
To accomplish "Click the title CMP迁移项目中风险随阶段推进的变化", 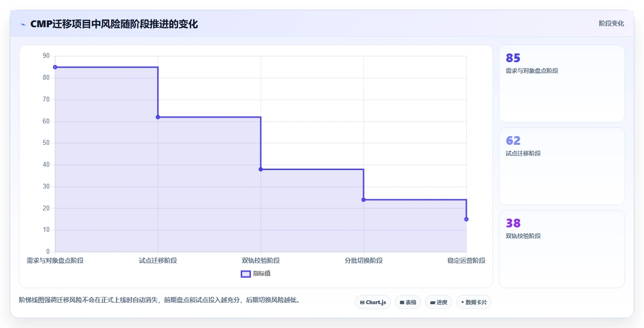I will (114, 24).
